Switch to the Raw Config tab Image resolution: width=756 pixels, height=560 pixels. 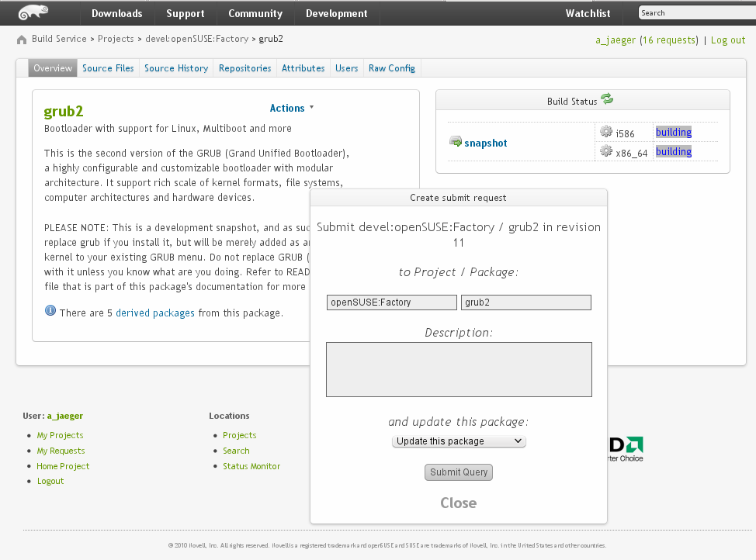point(392,68)
